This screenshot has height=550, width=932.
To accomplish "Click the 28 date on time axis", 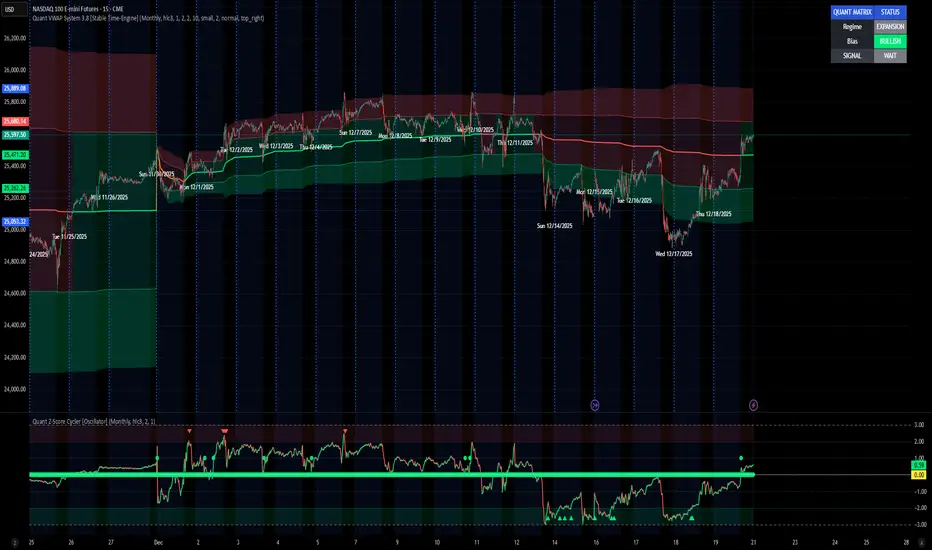I will [x=906, y=542].
